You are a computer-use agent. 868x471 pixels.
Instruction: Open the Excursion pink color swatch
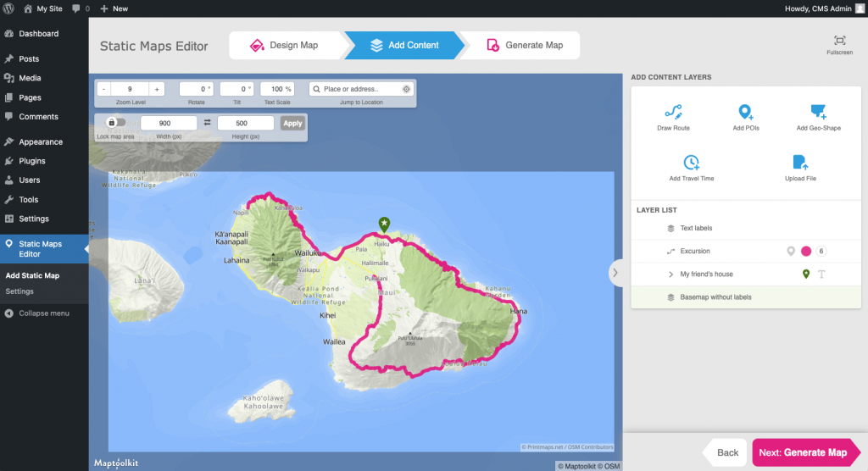click(806, 252)
